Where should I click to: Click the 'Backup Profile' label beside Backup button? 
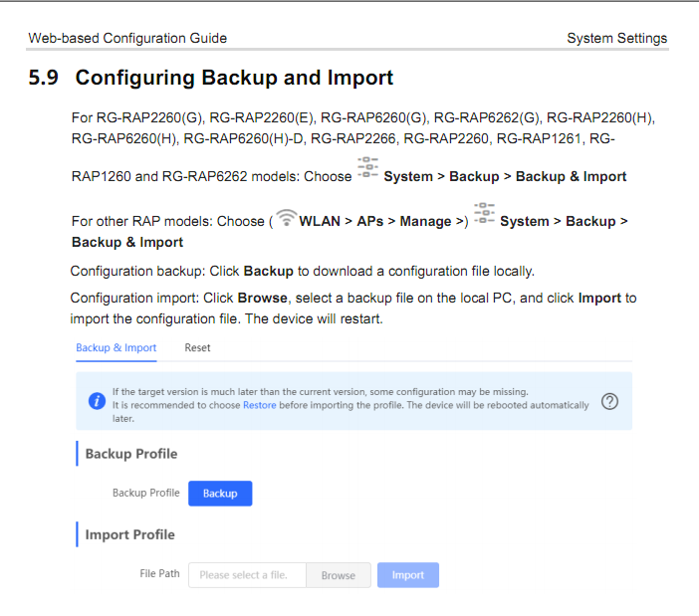pos(145,493)
